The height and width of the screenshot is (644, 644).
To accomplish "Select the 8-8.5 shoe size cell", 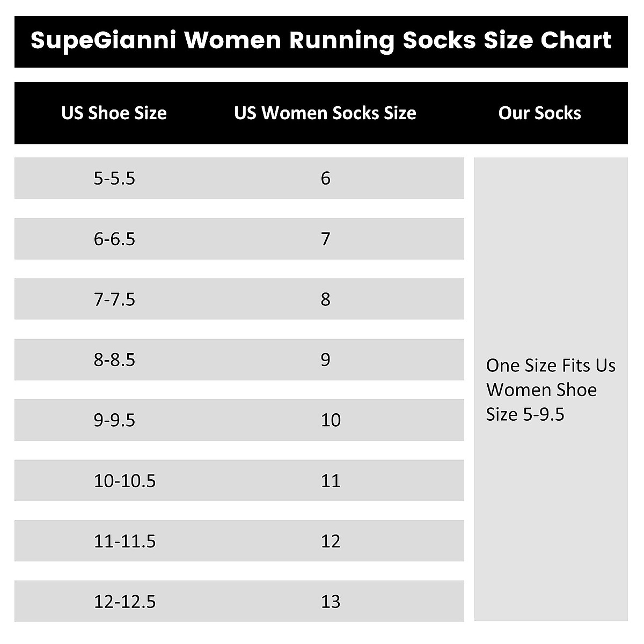I will [114, 360].
